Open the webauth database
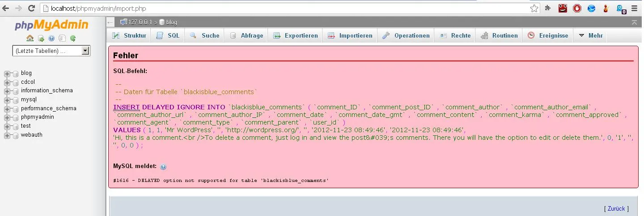This screenshot has width=644, height=216. pos(32,134)
